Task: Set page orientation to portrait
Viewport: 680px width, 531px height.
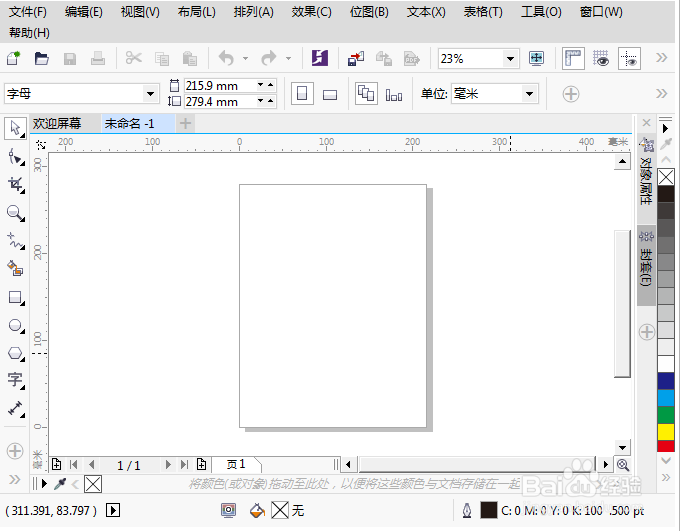Action: click(x=302, y=94)
